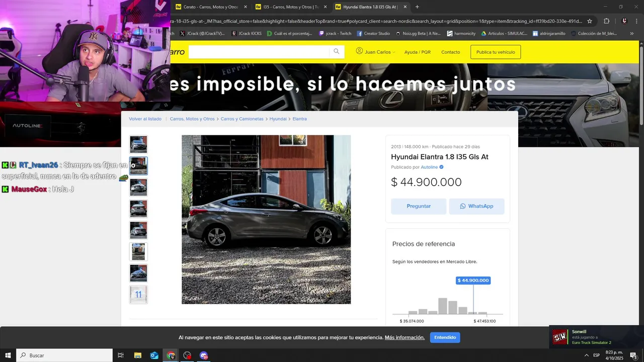Open the red circular taskbar app icon
This screenshot has width=644, height=362.
(187, 355)
